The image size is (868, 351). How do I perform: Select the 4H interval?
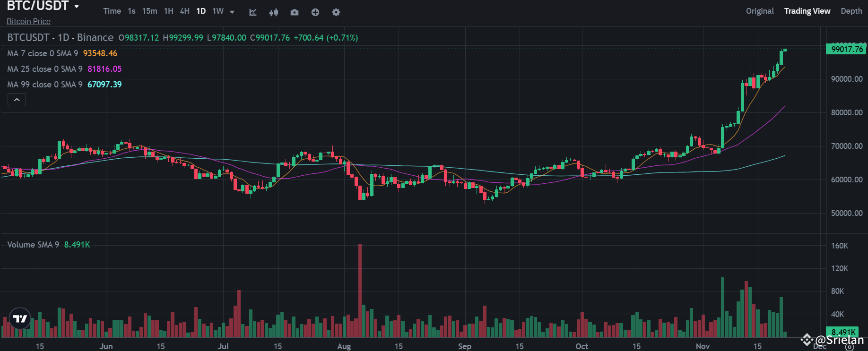184,11
